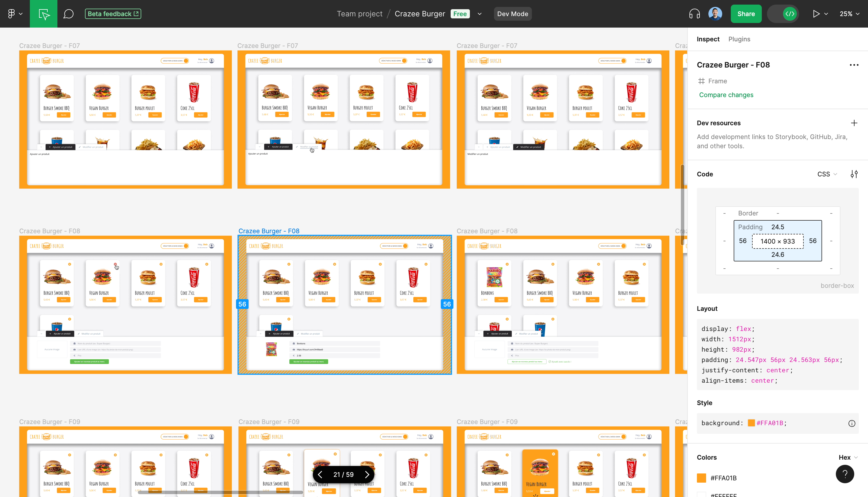
Task: Select the Comment tool
Action: (68, 14)
